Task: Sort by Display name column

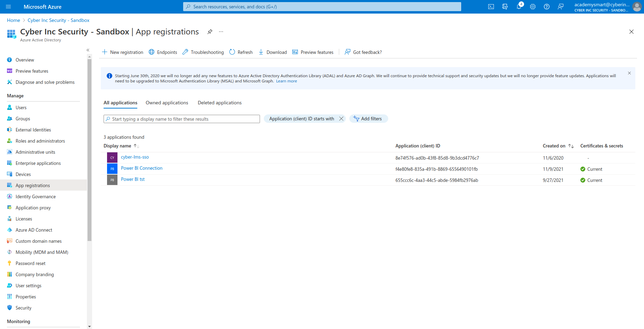Action: pyautogui.click(x=121, y=146)
